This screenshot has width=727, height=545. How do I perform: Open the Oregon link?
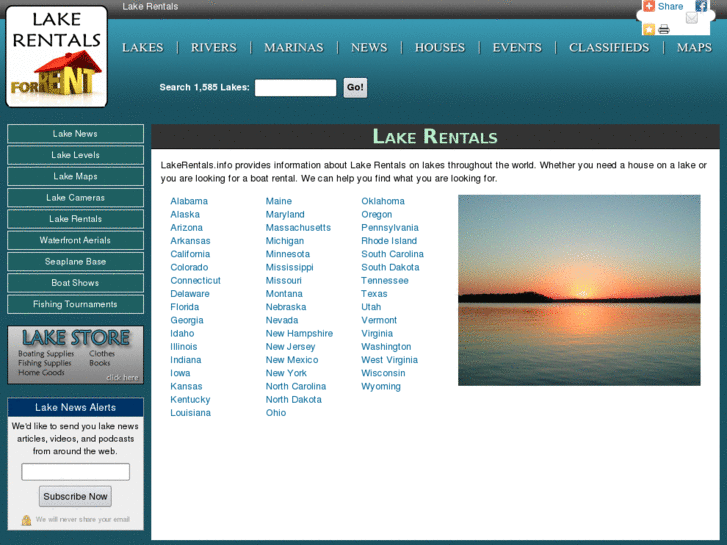[376, 214]
